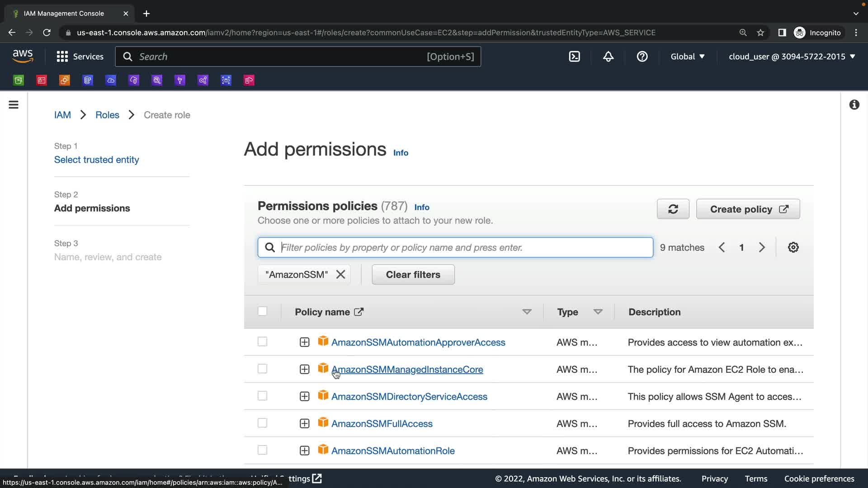Check the AmazonSSMManagedInstanceCore policy checkbox

coord(262,369)
